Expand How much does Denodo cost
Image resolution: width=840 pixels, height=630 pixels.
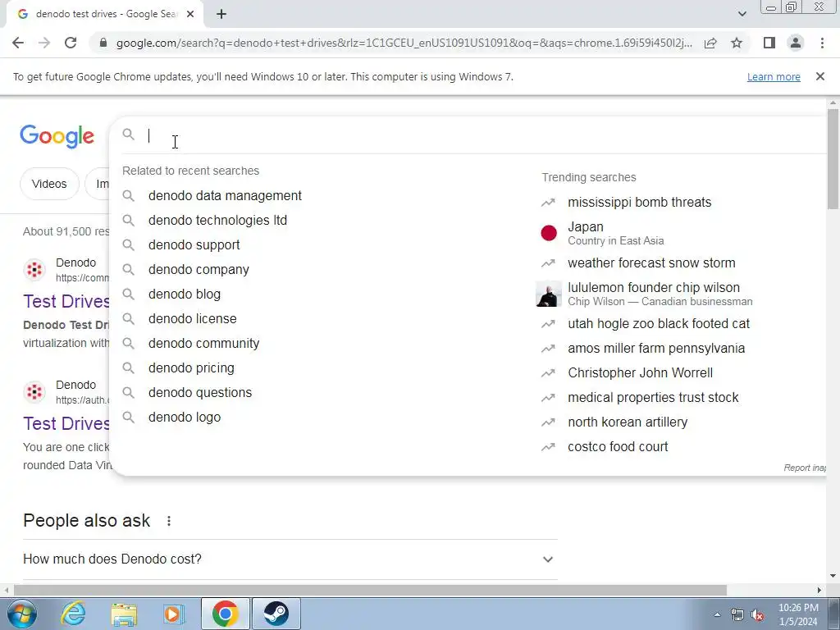tap(290, 559)
